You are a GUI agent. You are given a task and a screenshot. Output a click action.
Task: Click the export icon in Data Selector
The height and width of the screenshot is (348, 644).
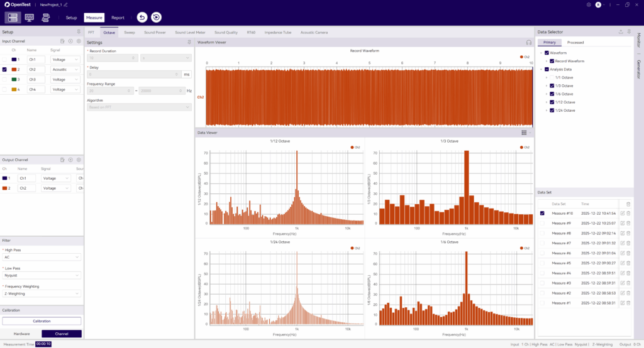click(x=621, y=31)
